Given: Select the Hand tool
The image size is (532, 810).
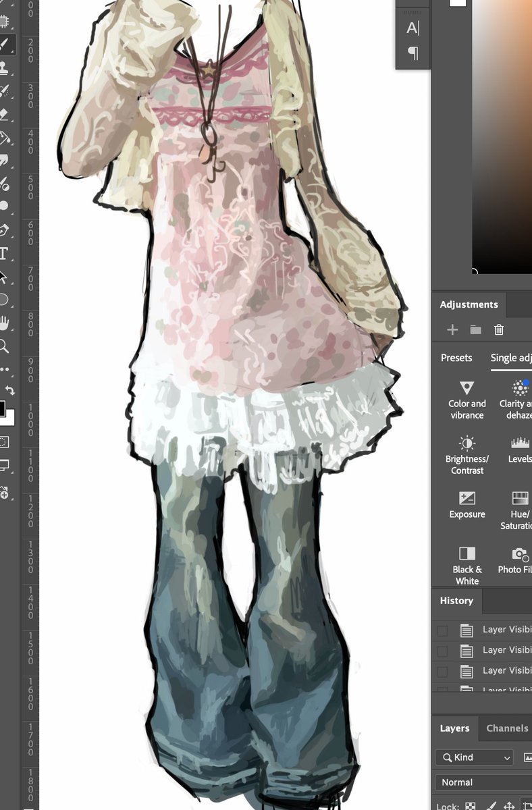Looking at the screenshot, I should 4,323.
